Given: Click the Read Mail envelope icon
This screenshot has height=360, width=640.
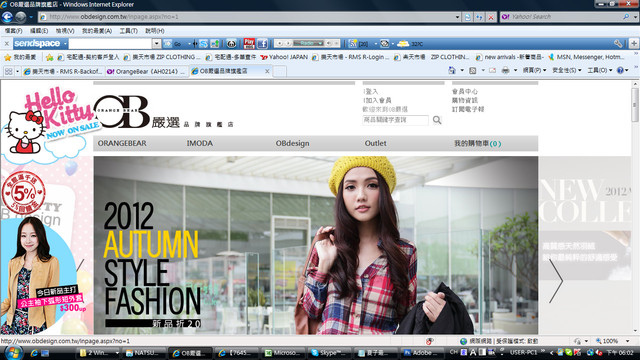Looking at the screenshot, I should click(493, 70).
